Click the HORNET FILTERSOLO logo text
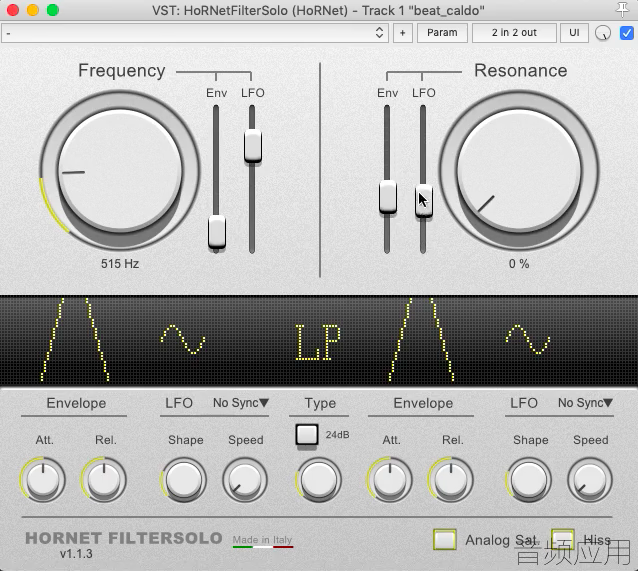 (124, 538)
